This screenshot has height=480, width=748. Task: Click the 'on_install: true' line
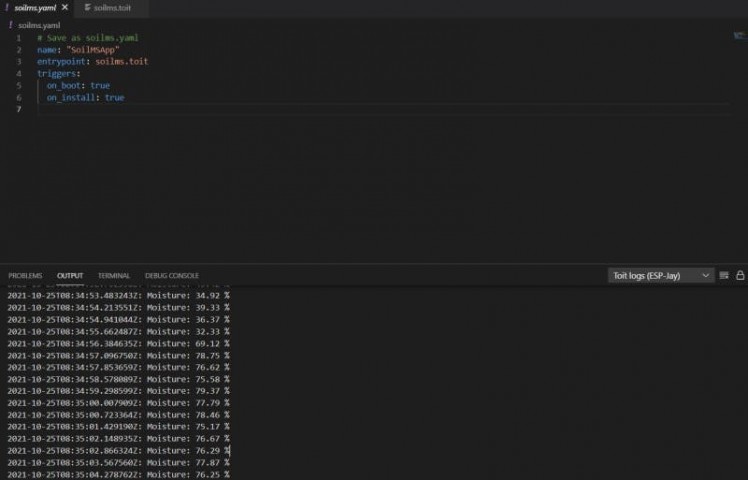point(85,97)
